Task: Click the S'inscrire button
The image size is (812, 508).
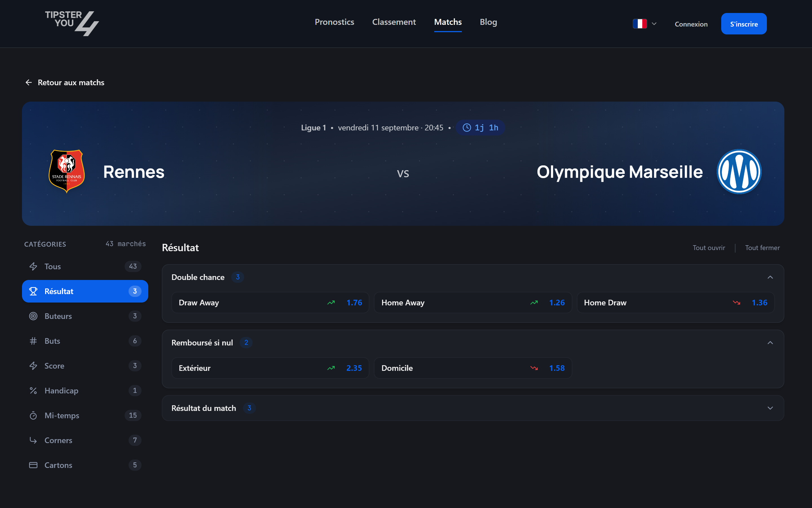Action: click(743, 24)
